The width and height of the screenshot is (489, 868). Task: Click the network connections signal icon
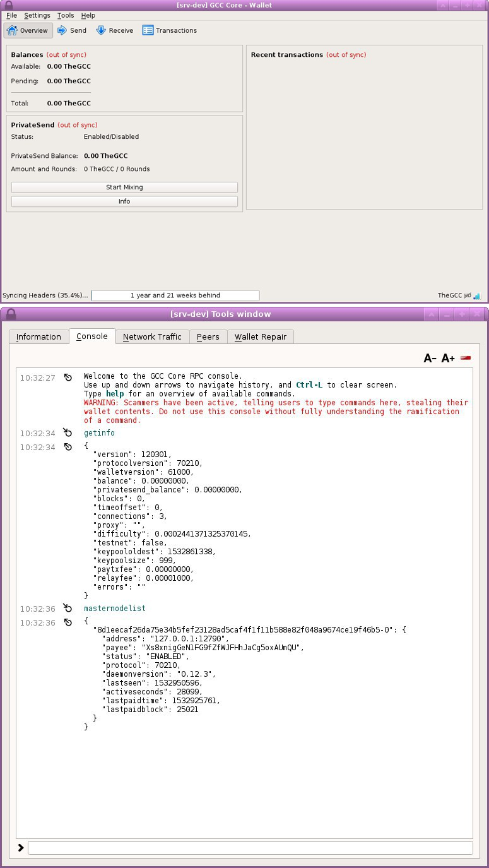click(x=477, y=295)
